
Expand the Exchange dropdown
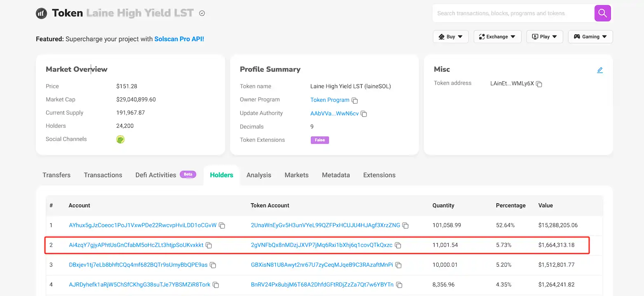point(497,37)
